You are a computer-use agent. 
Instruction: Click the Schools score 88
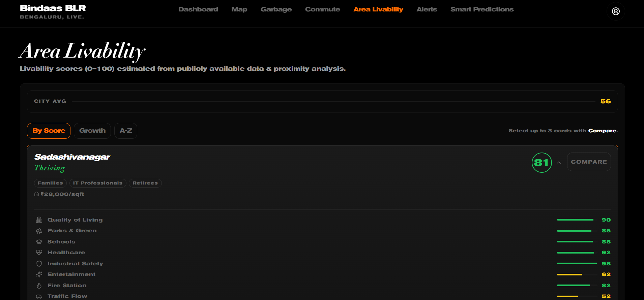tap(606, 242)
